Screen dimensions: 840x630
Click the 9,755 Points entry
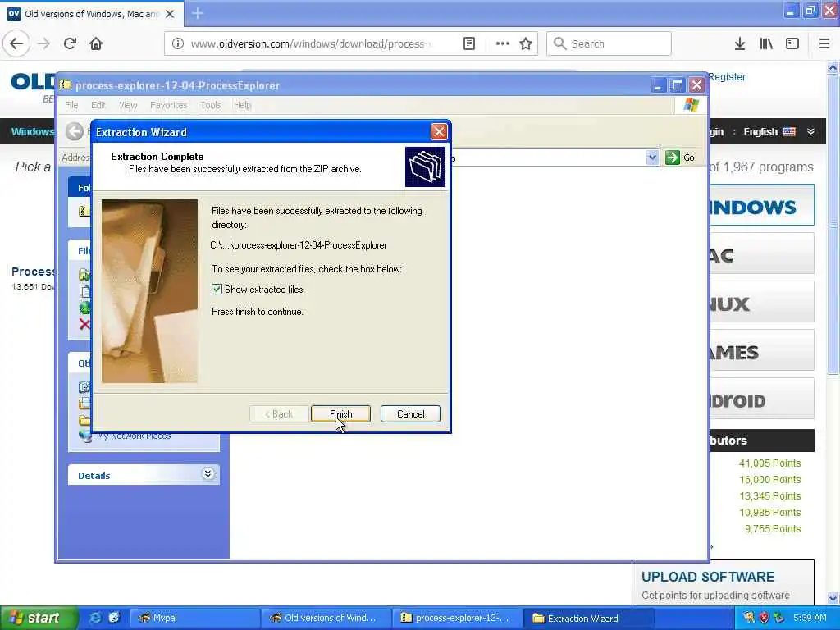tap(773, 529)
